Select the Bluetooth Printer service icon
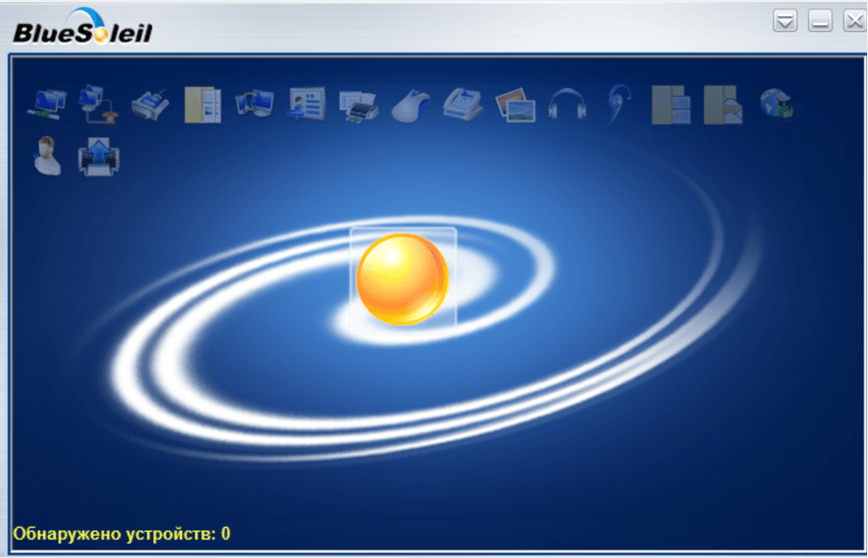The width and height of the screenshot is (868, 558). point(358,103)
